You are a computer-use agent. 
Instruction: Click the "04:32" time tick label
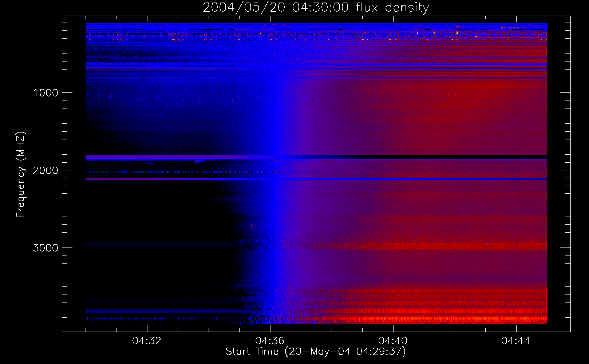(x=147, y=341)
